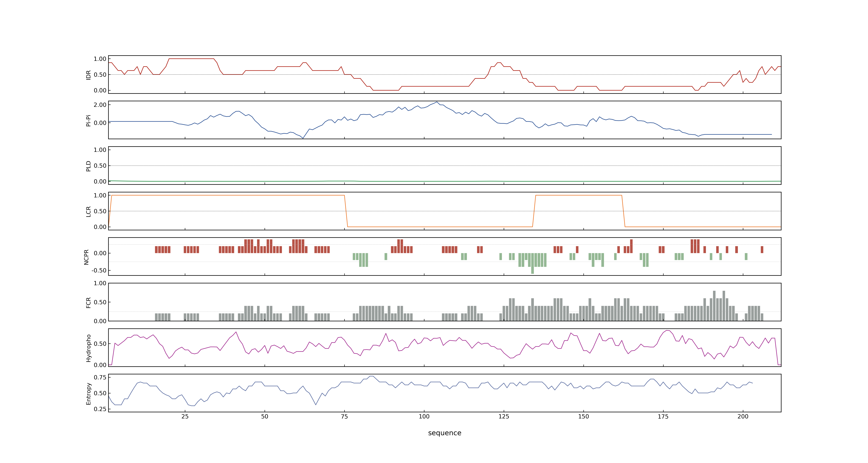Image resolution: width=868 pixels, height=463 pixels.
Task: Click the FCR axis label
Action: [88, 302]
